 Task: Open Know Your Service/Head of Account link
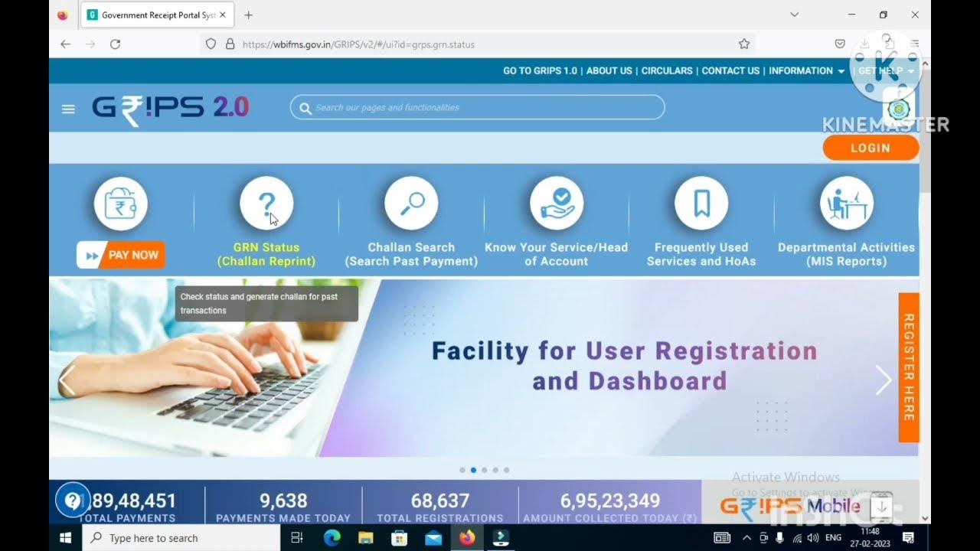557,254
